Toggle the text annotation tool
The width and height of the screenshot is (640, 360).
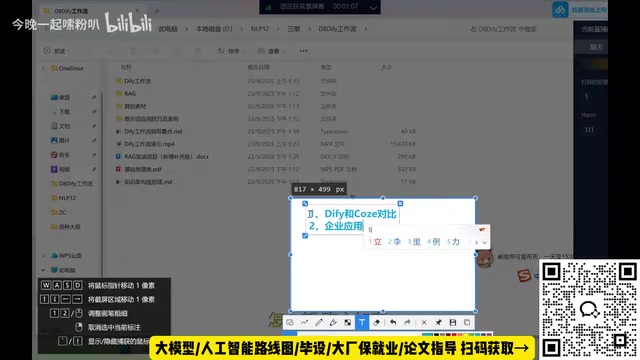pos(362,322)
